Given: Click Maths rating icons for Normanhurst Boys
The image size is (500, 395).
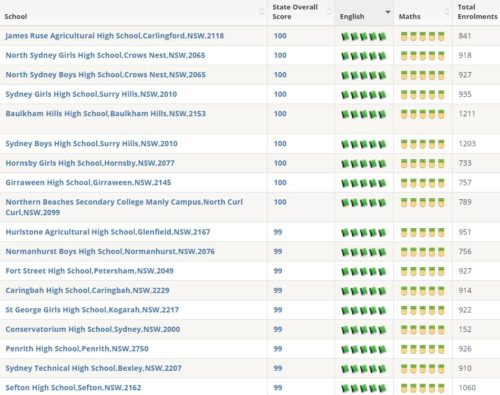Looking at the screenshot, I should [x=423, y=252].
